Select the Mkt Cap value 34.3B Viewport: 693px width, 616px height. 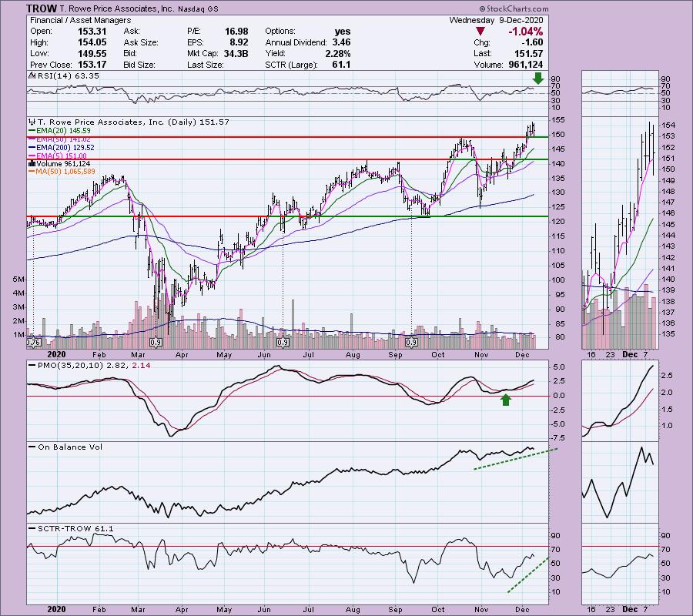click(235, 53)
